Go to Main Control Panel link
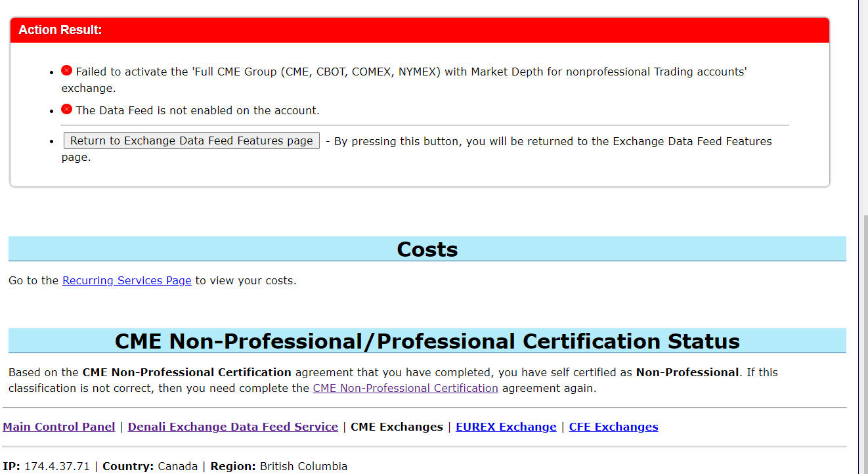The height and width of the screenshot is (474, 868). [59, 427]
